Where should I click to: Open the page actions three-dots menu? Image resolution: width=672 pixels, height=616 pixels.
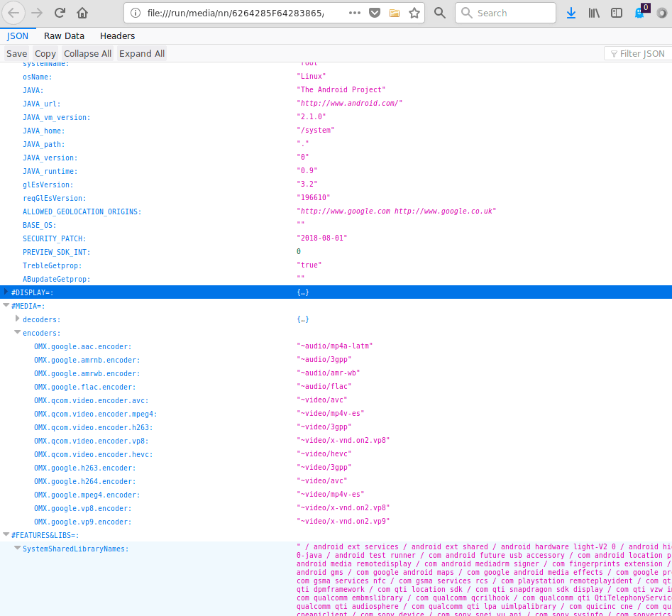pos(354,13)
